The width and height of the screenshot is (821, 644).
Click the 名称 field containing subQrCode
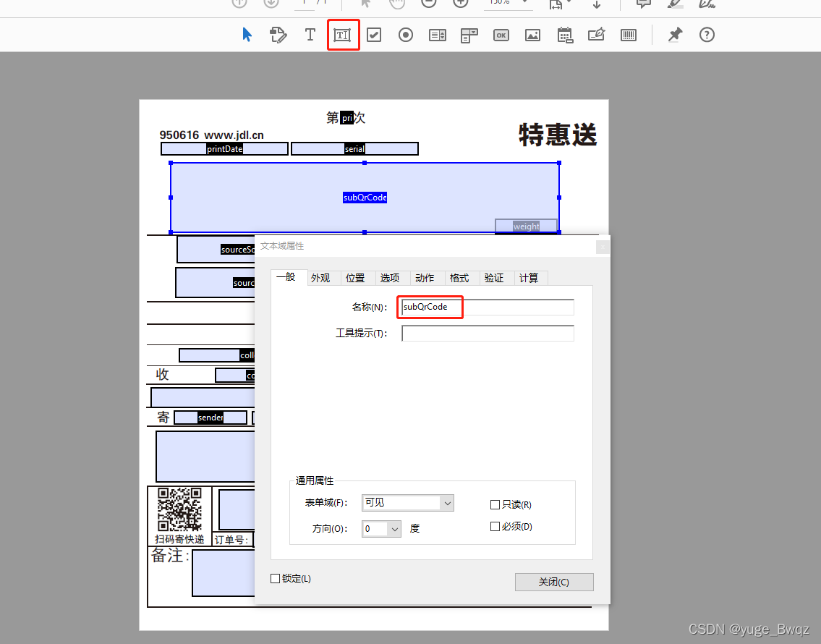tap(488, 308)
